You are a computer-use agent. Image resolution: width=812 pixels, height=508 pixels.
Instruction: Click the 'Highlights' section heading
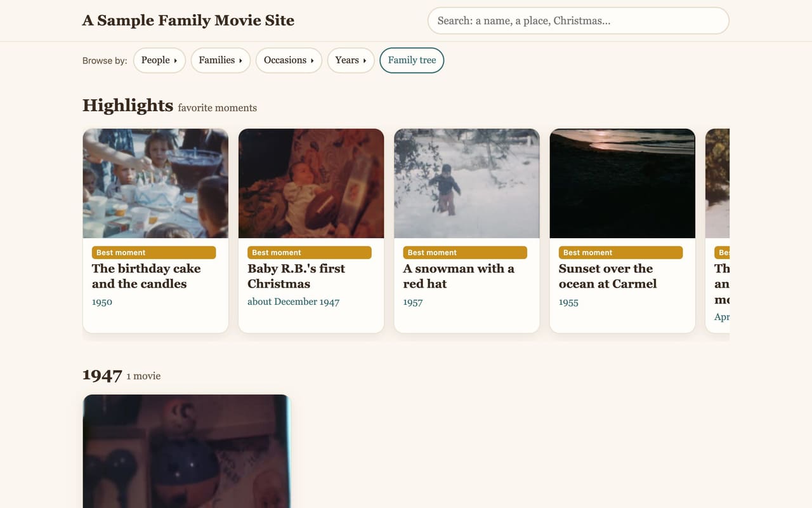point(128,105)
